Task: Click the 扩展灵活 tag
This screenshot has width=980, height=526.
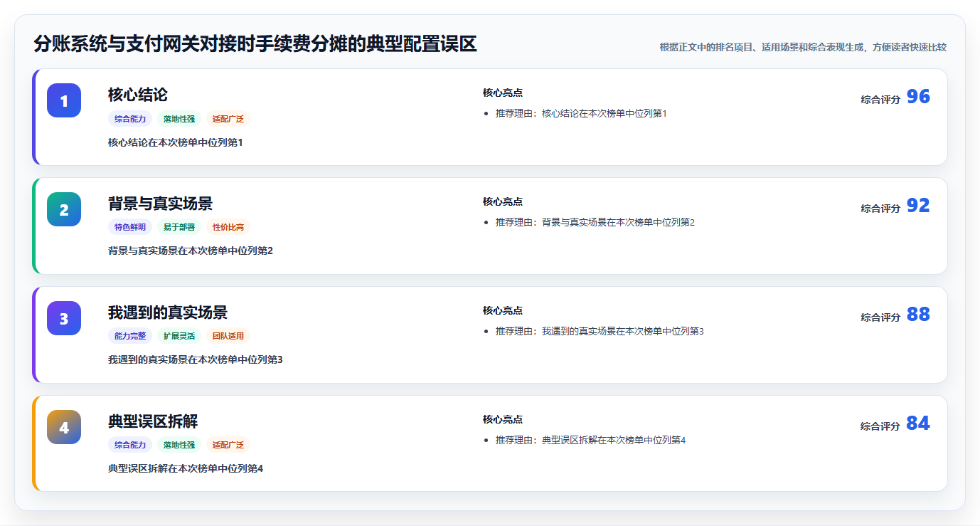Action: 179,337
